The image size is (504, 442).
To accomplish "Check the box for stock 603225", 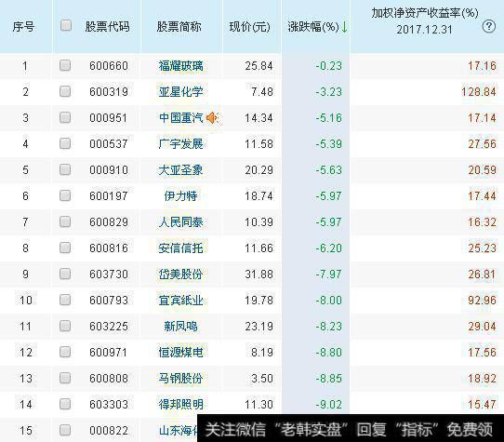I will 65,326.
